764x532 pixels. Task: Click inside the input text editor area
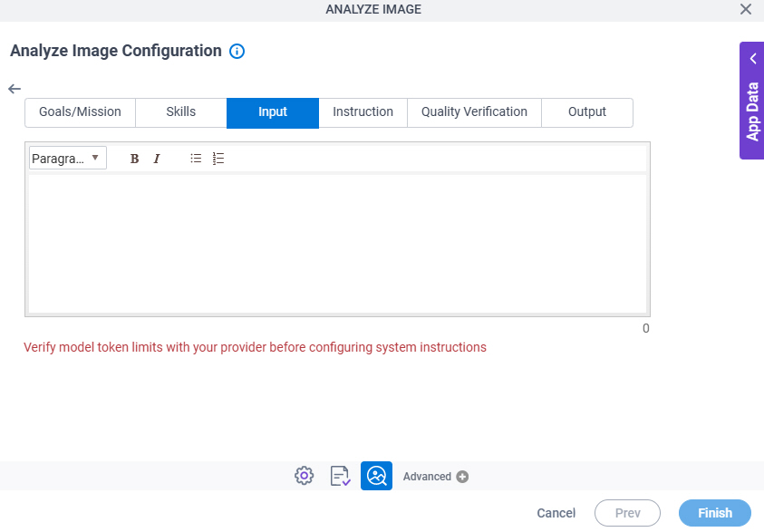[337, 244]
